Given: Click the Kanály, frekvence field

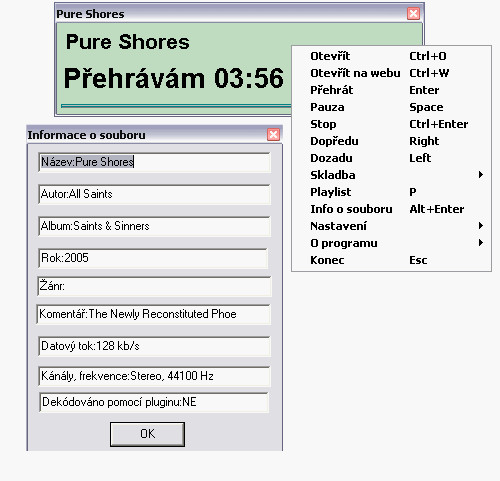Looking at the screenshot, I should pyautogui.click(x=154, y=376).
